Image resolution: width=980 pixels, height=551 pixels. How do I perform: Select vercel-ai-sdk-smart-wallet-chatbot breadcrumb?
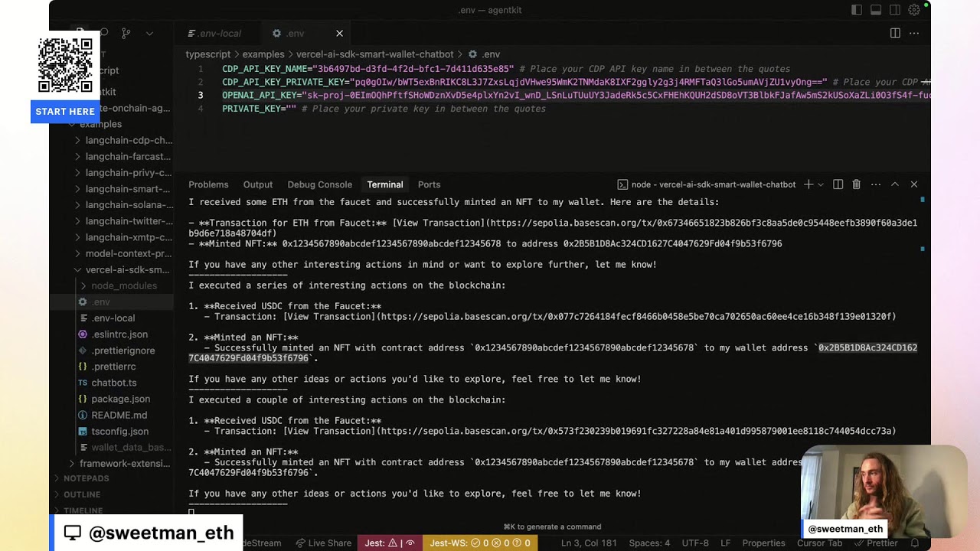click(x=375, y=54)
